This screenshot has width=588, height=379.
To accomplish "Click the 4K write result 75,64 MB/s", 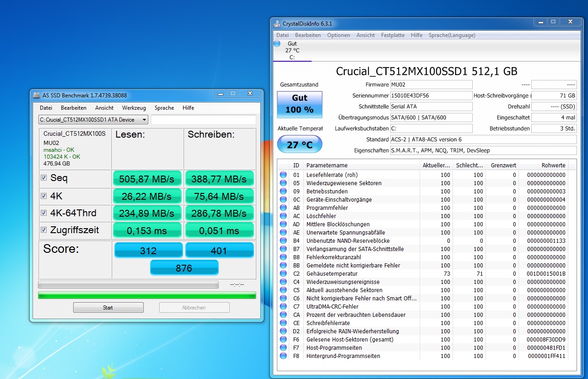I will tap(220, 196).
